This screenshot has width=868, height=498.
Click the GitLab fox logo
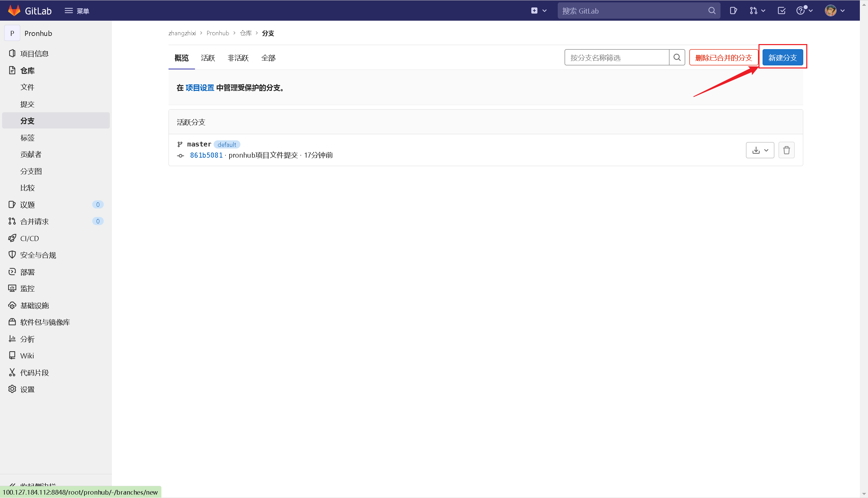click(14, 11)
